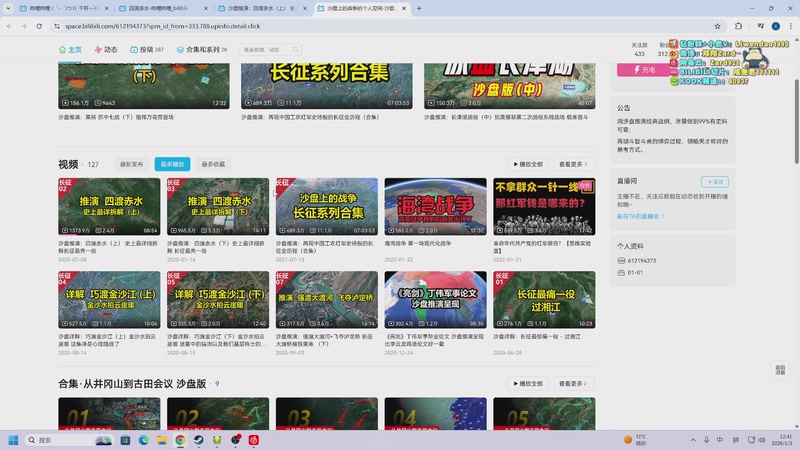The height and width of the screenshot is (450, 800).
Task: Open Microsoft Edge from taskbar
Action: tap(143, 440)
